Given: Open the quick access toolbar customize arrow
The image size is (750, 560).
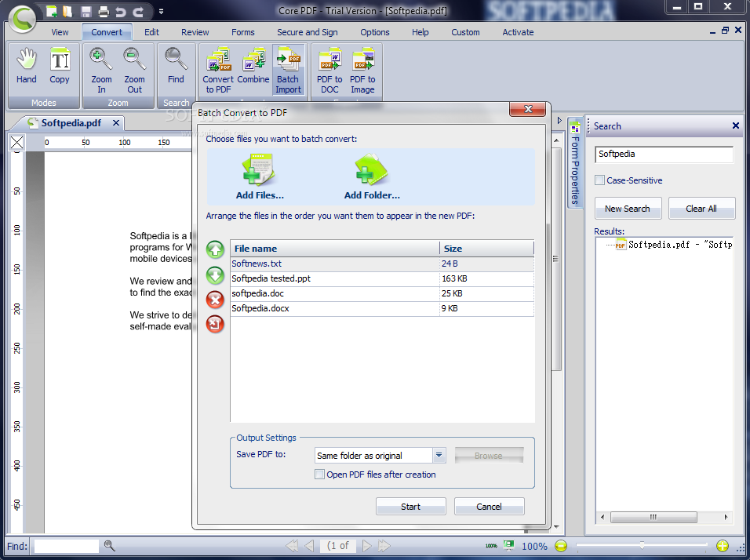Looking at the screenshot, I should tap(161, 12).
